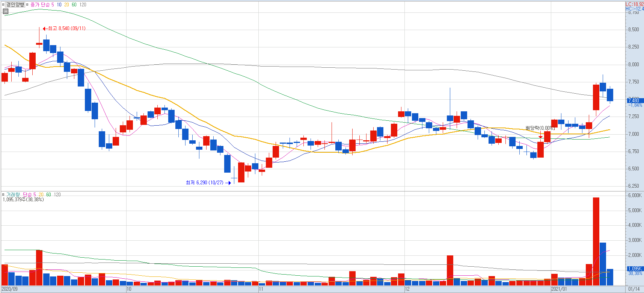
Task: Click the 01/14 date in bottom-right corner
Action: click(634, 289)
